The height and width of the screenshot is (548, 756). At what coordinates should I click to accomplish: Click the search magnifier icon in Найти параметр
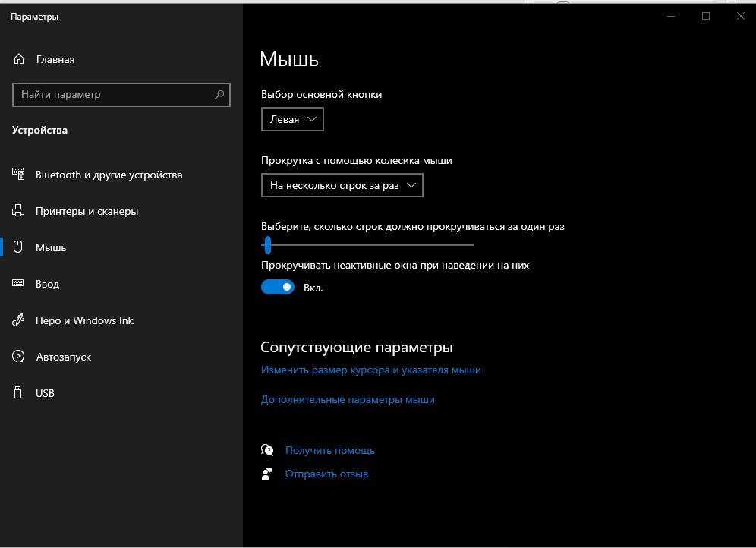pos(219,95)
